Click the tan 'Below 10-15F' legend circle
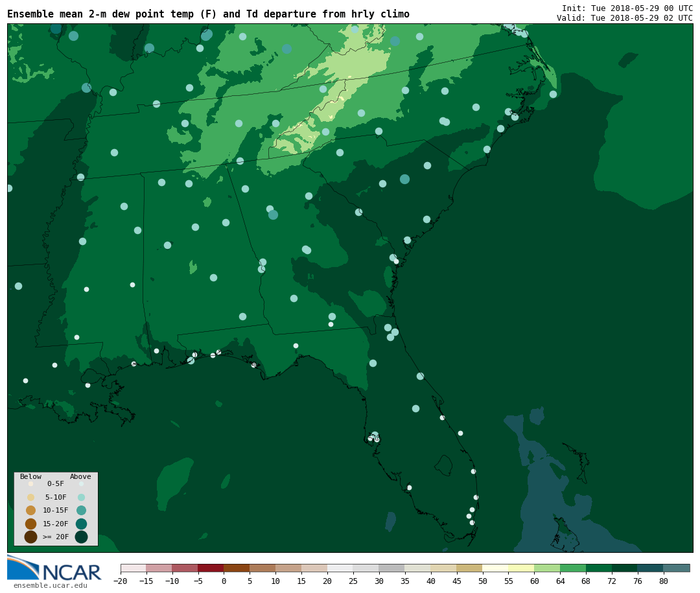 pyautogui.click(x=30, y=510)
